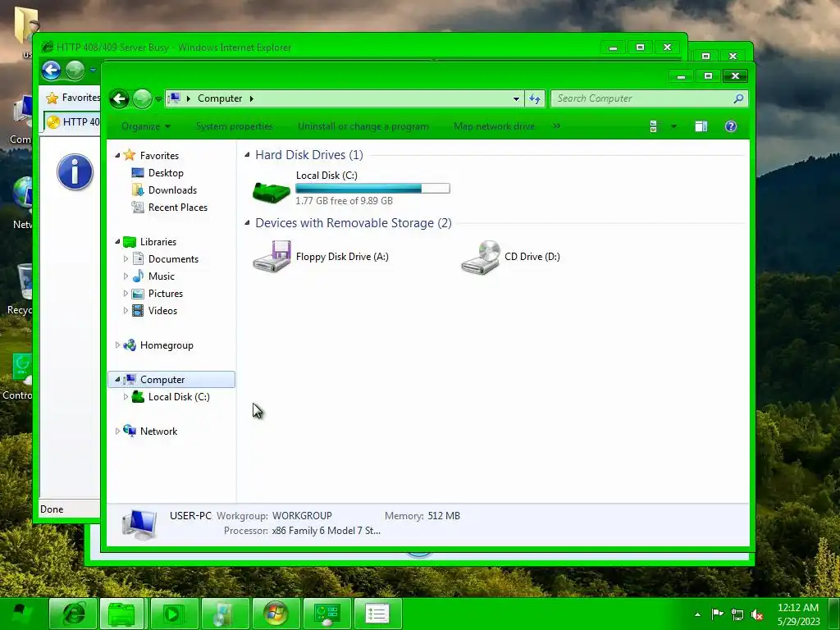
Task: Expand the Homegroup node
Action: [x=117, y=345]
